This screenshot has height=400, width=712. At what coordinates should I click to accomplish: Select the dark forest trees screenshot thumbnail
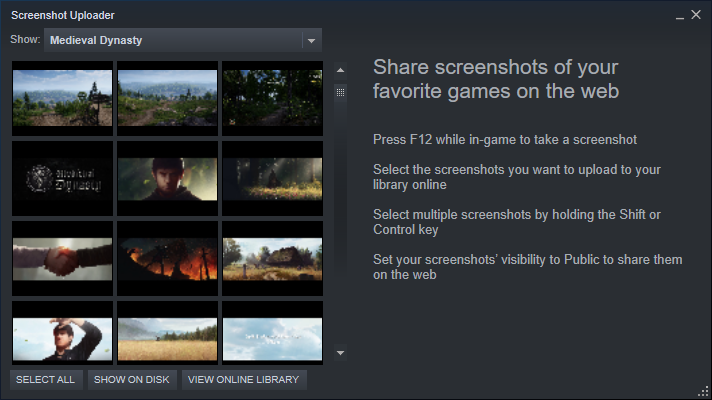tap(272, 98)
